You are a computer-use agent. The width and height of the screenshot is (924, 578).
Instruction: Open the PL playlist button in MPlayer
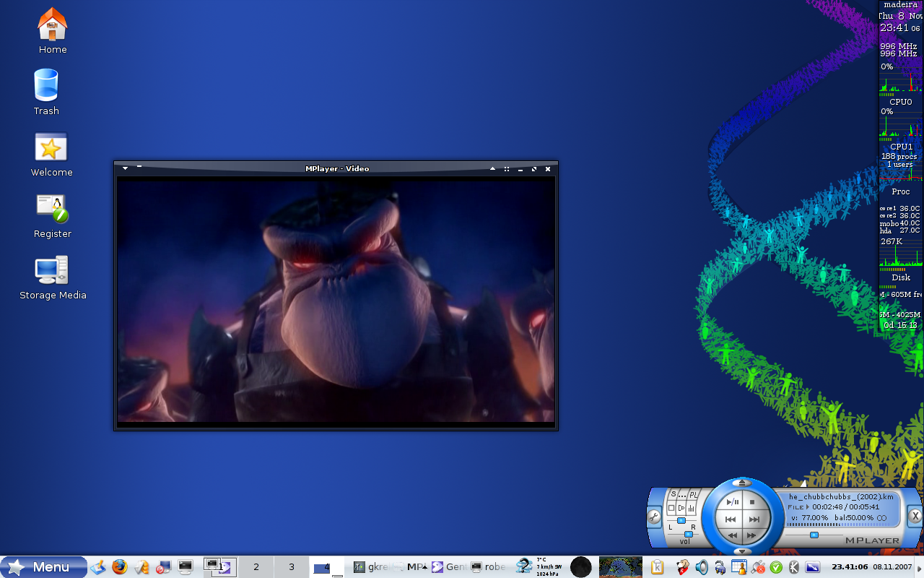[x=693, y=495]
